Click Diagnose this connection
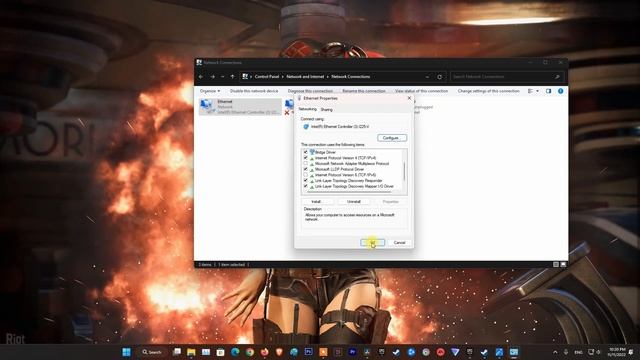 pos(310,91)
